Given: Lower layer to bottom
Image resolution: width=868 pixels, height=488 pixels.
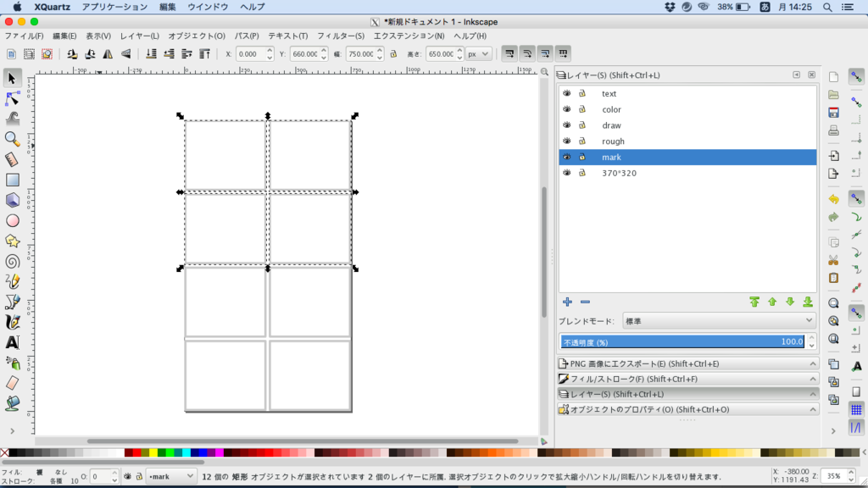Looking at the screenshot, I should coord(808,302).
